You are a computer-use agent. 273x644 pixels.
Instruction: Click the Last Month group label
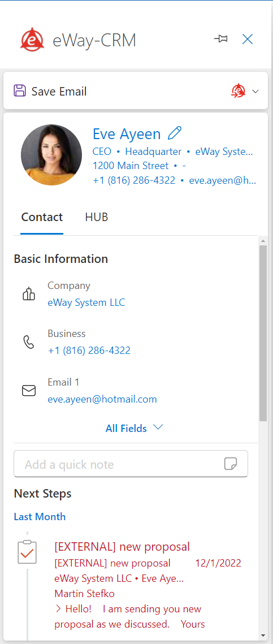click(40, 516)
